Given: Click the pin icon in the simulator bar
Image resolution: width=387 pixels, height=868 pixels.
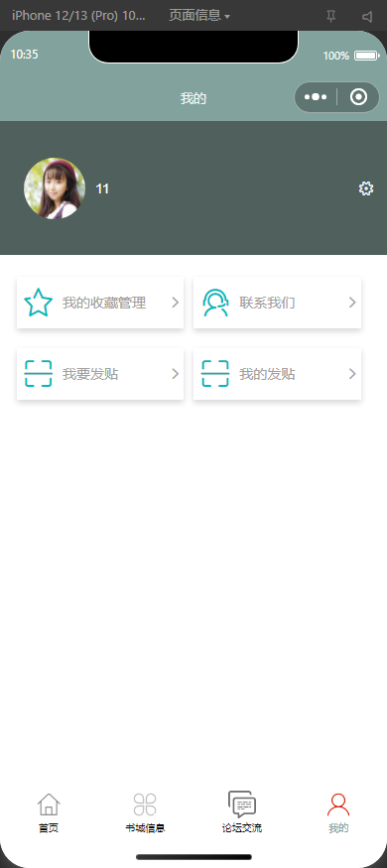Looking at the screenshot, I should (331, 17).
